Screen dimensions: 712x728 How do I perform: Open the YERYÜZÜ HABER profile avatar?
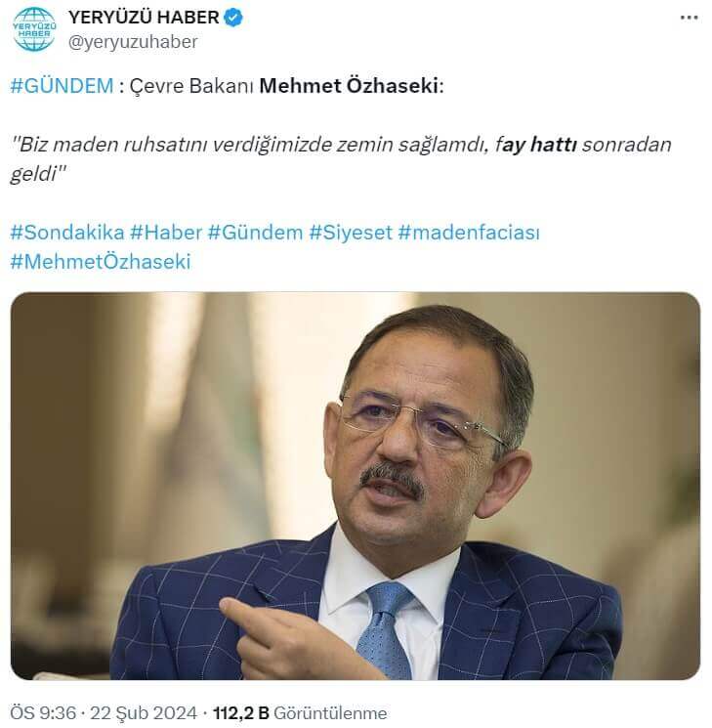tap(33, 28)
